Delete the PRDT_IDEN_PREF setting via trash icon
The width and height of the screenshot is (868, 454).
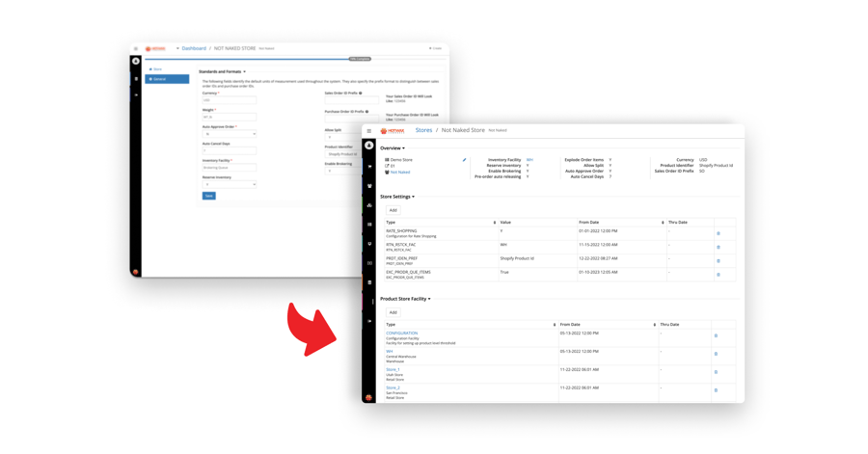(718, 260)
